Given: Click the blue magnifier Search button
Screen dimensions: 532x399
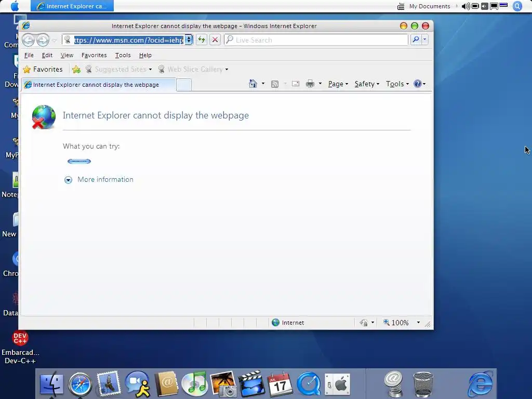Looking at the screenshot, I should (x=416, y=39).
